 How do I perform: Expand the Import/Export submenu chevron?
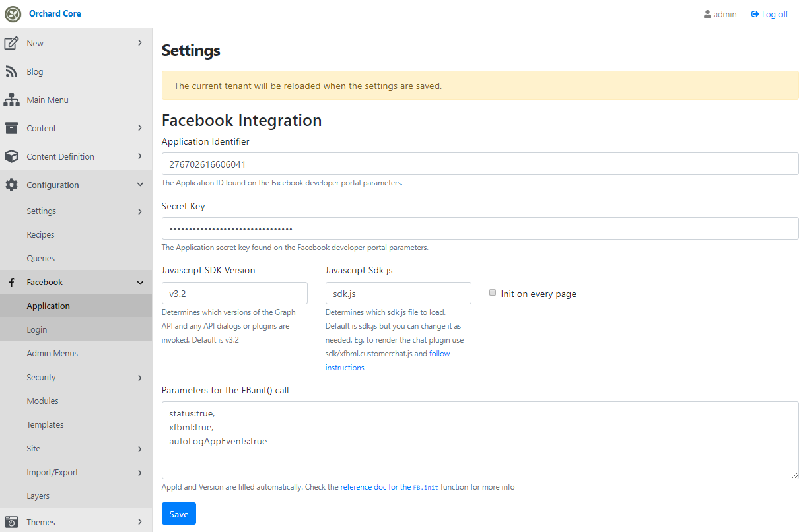tap(140, 473)
